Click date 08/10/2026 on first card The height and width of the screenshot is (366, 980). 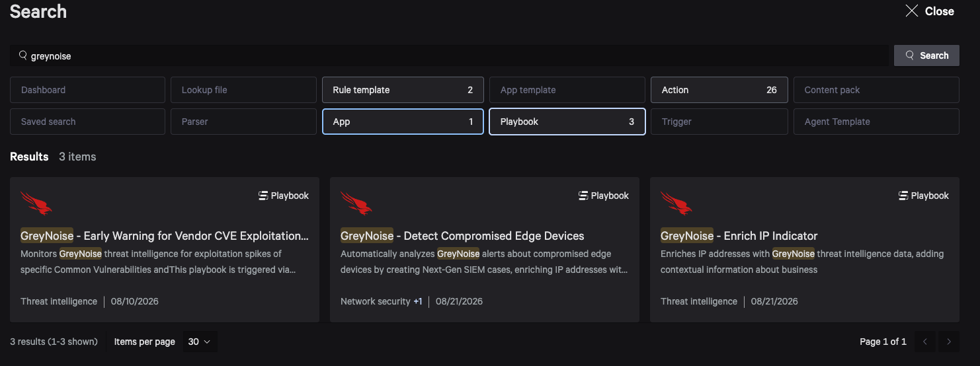coord(135,301)
